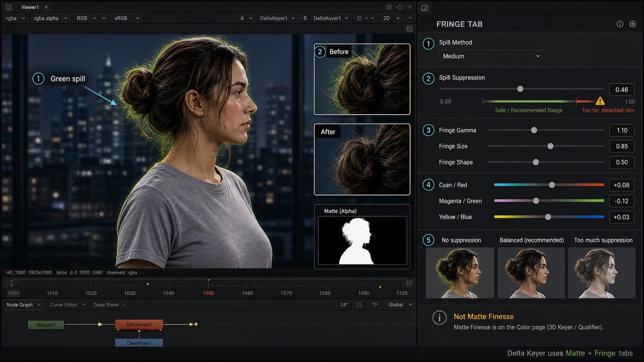Click the Fringe Gamma 1.10 value field

click(622, 130)
